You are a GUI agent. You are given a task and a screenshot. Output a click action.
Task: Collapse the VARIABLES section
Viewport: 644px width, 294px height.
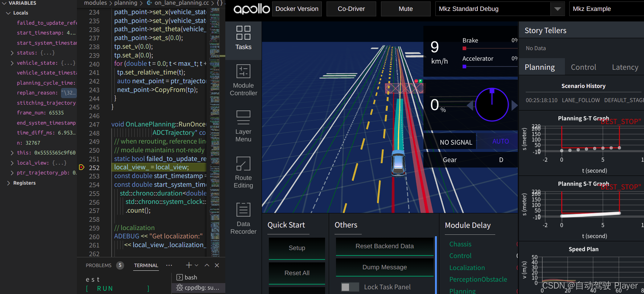tap(4, 3)
